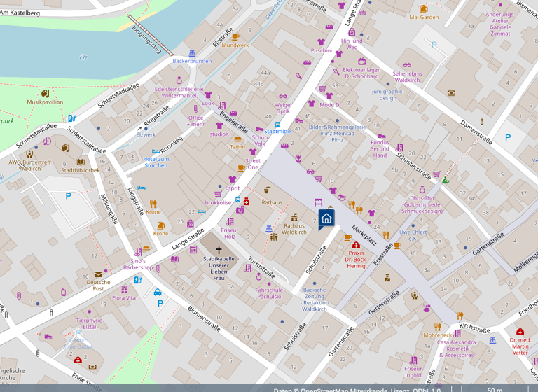The height and width of the screenshot is (392, 538).
Task: Click the Praxis Dr. Bock-Hennig medical icon
Action: point(356,245)
